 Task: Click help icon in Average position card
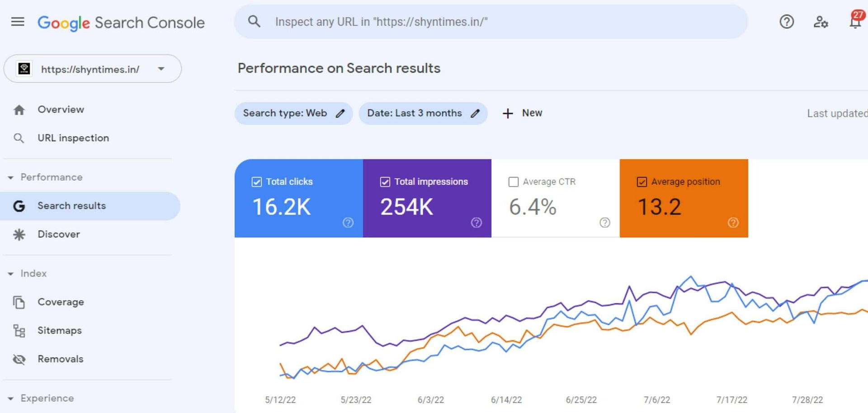click(x=733, y=222)
